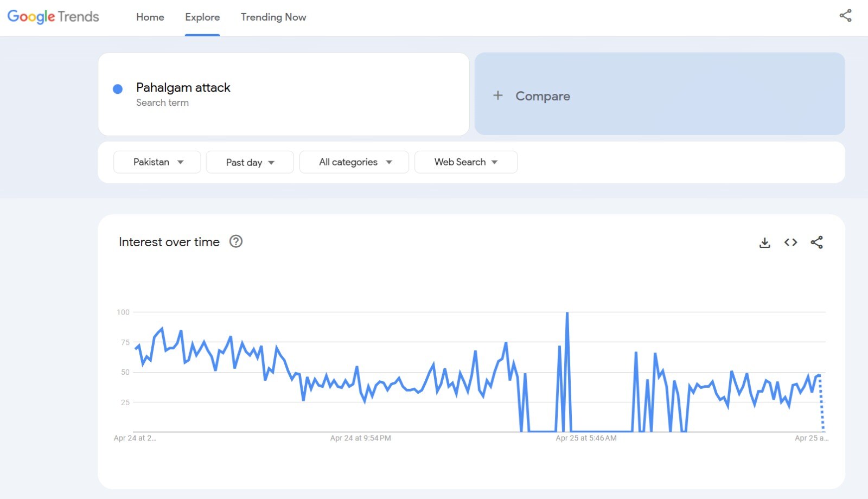Share the Interest over time chart
Screen dimensions: 868x499
tap(816, 242)
